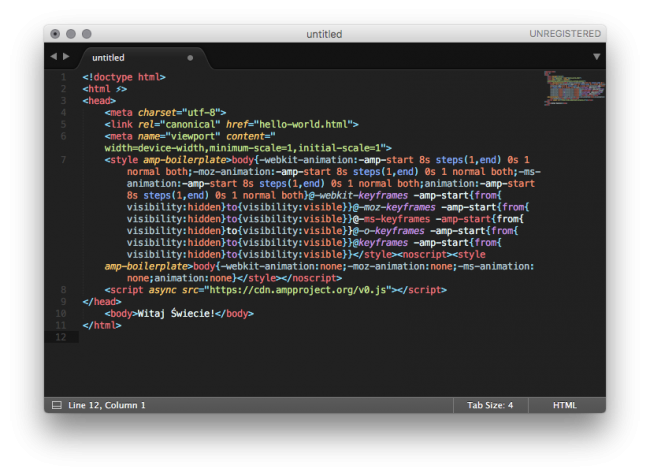Select line number 7 in gutter
Screen dimensions: 650x476
point(63,160)
